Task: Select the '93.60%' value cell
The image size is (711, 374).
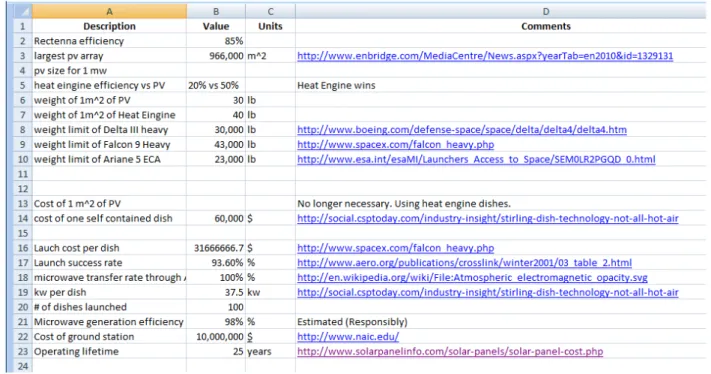Action: 216,263
